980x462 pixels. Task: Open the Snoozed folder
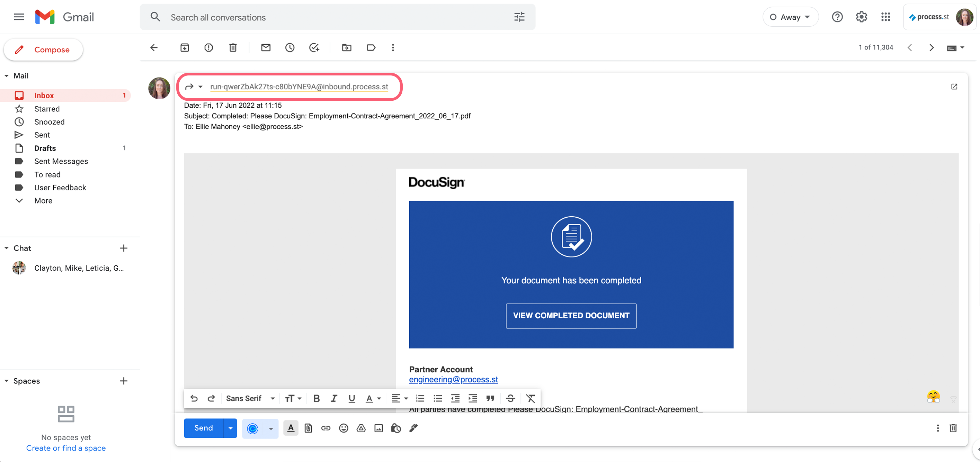65,122
